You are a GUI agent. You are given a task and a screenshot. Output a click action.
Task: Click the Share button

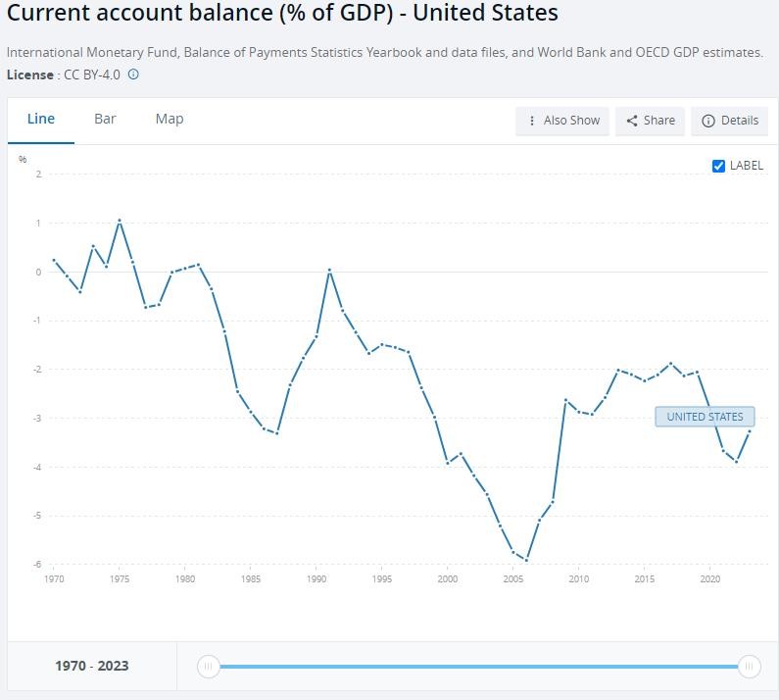pyautogui.click(x=651, y=121)
